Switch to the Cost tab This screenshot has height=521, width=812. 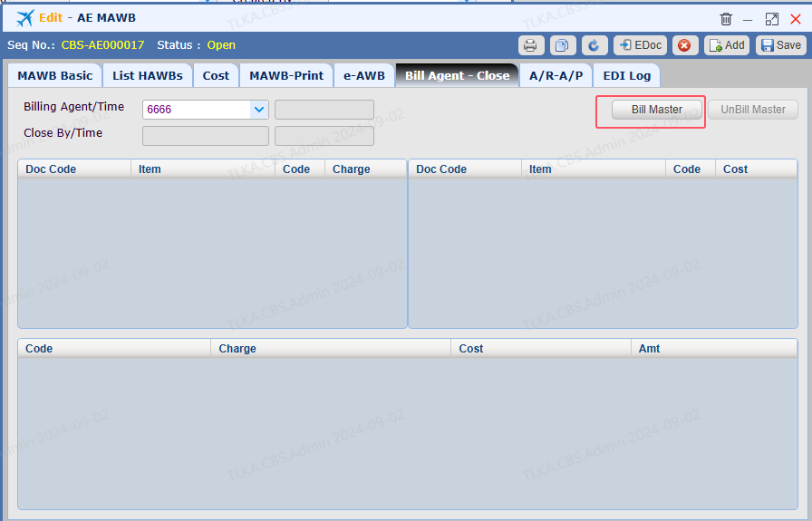216,75
